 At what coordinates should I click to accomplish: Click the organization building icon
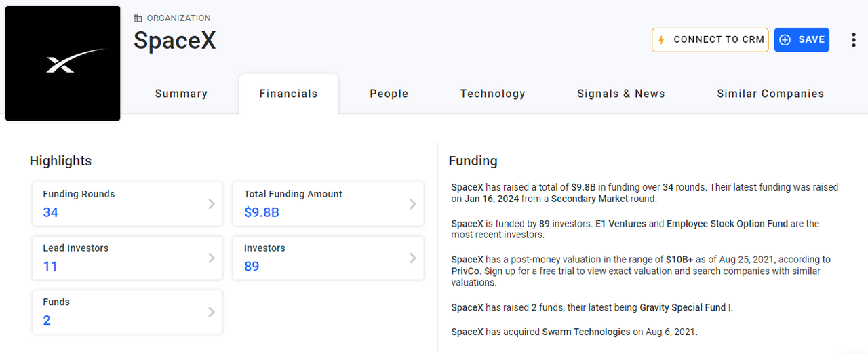[x=138, y=18]
